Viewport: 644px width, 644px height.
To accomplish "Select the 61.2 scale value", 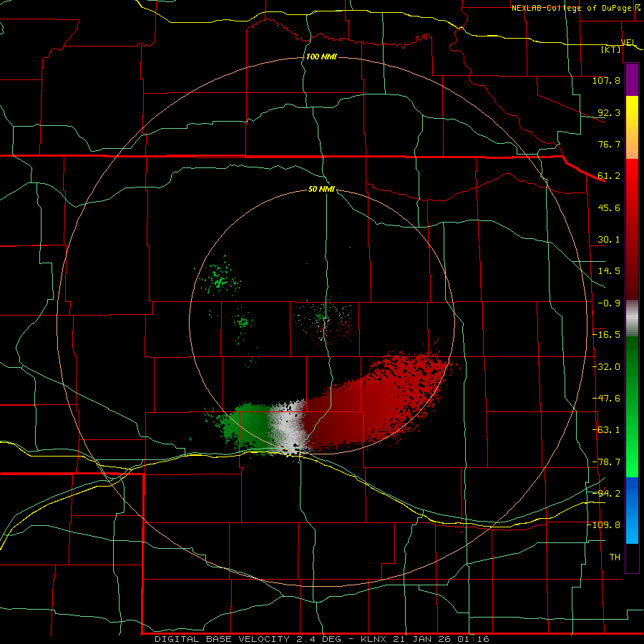I will tap(609, 176).
